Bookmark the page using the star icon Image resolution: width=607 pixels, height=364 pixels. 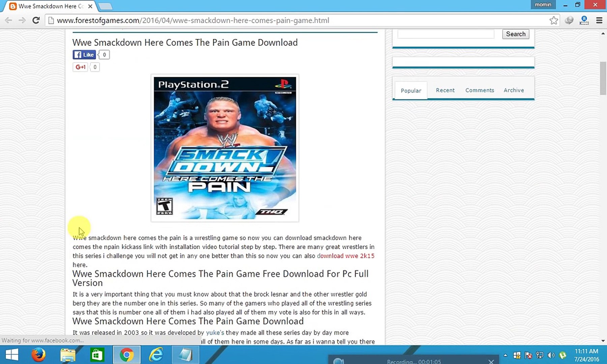coord(553,20)
